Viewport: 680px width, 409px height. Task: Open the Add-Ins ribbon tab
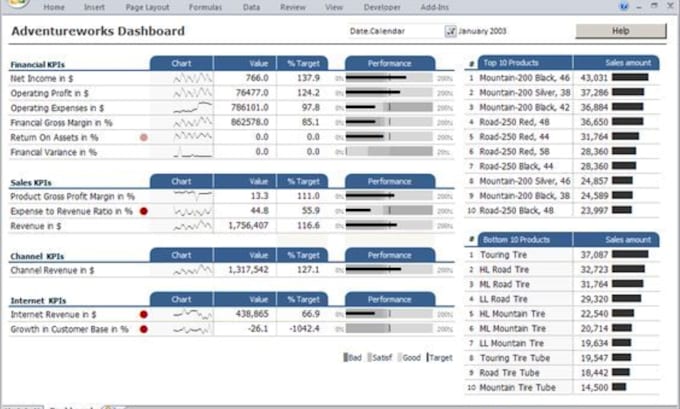click(x=435, y=7)
